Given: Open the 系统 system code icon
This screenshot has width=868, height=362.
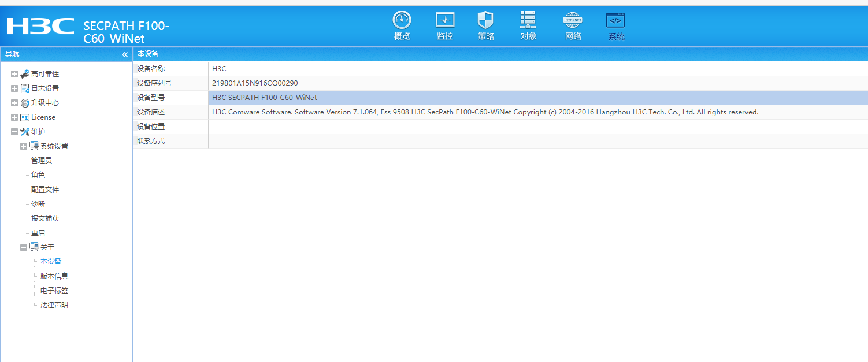Looking at the screenshot, I should pos(615,20).
